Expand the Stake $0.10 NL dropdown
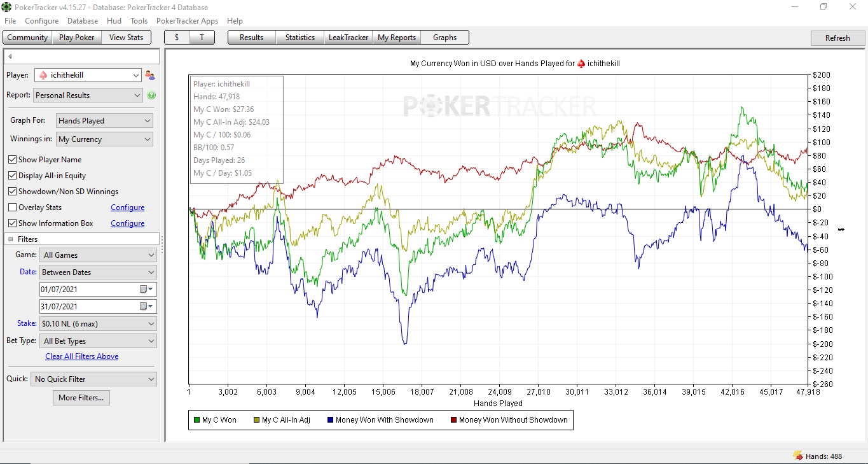The height and width of the screenshot is (464, 868). click(98, 324)
